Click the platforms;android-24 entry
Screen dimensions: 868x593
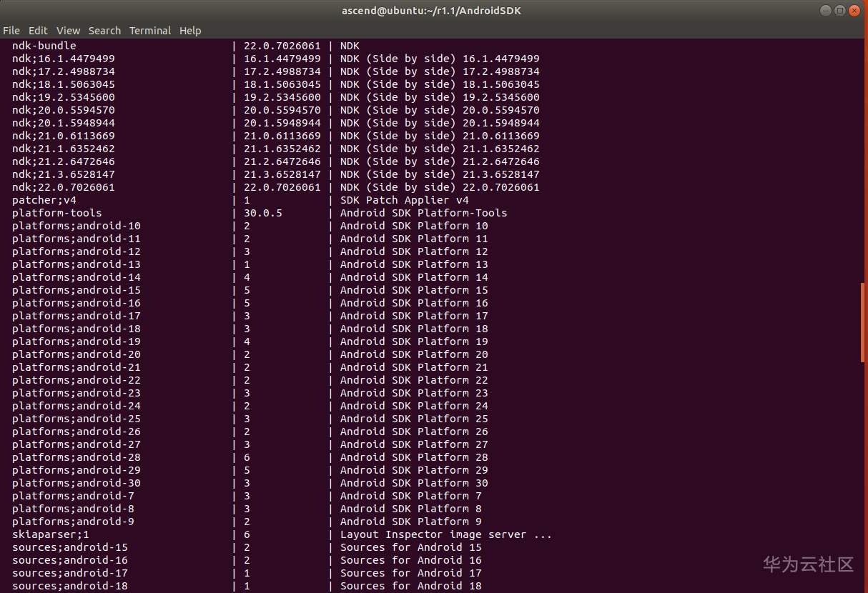(x=77, y=406)
